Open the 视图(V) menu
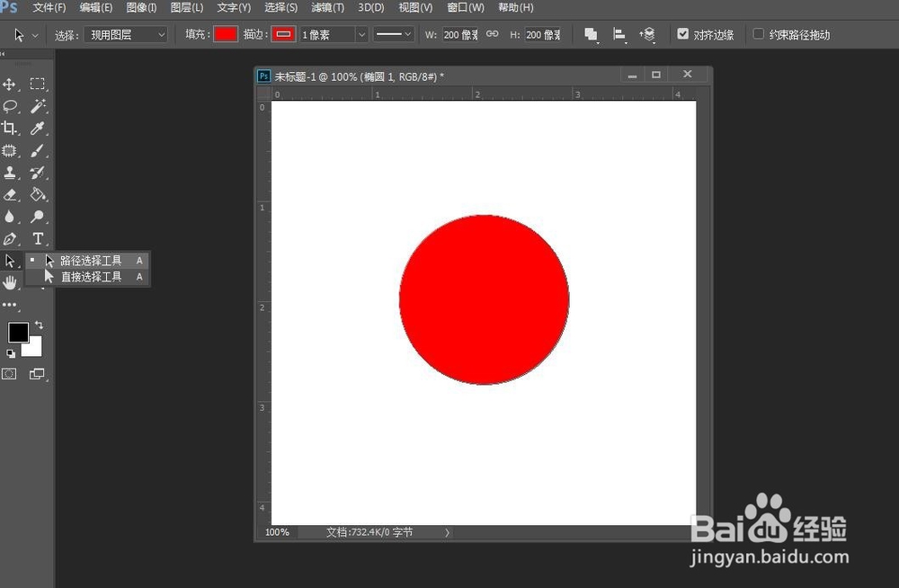Viewport: 899px width, 588px height. (x=415, y=7)
